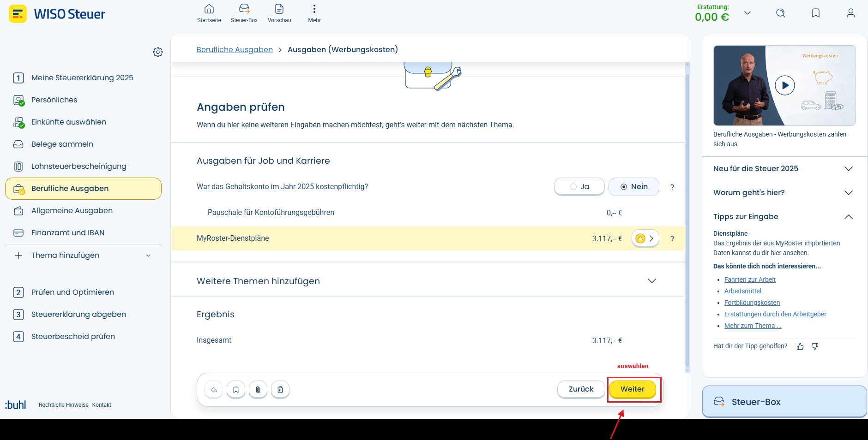This screenshot has height=440, width=868.
Task: Click the trash delete icon
Action: click(280, 390)
